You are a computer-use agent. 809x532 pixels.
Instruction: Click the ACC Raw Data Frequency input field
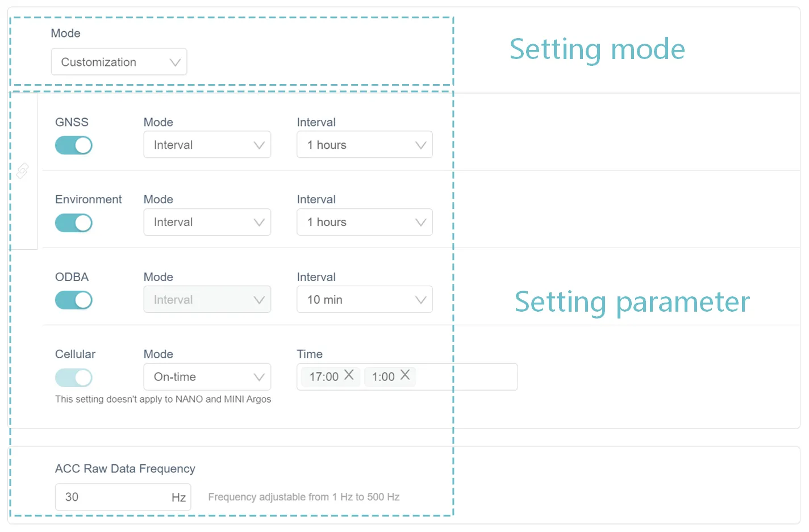click(114, 497)
